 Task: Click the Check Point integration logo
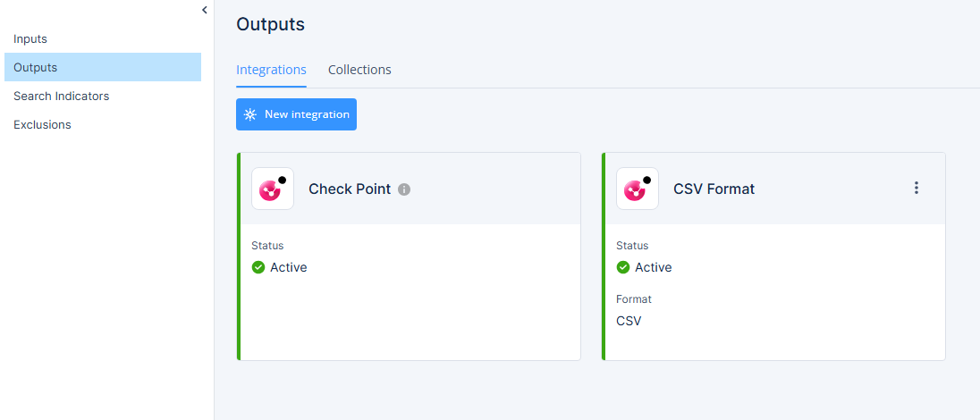pyautogui.click(x=273, y=189)
